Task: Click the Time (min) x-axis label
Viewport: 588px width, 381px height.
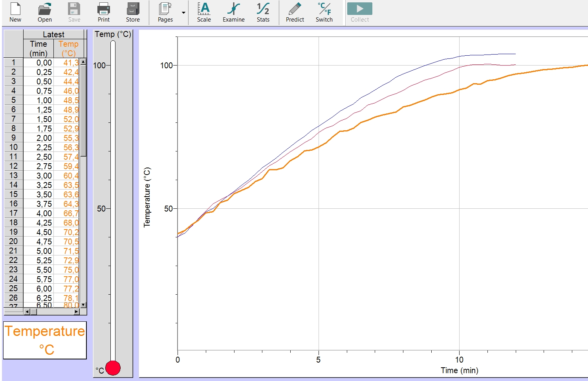Action: click(459, 370)
